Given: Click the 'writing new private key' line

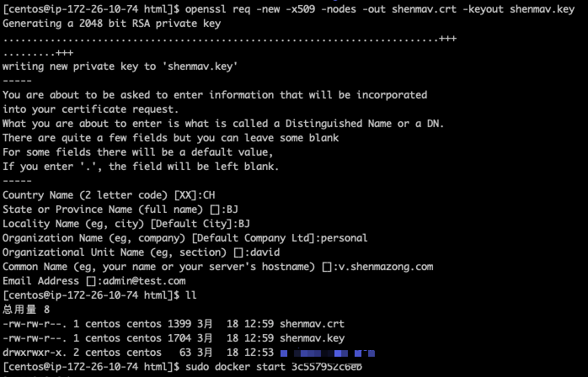Looking at the screenshot, I should [x=120, y=66].
